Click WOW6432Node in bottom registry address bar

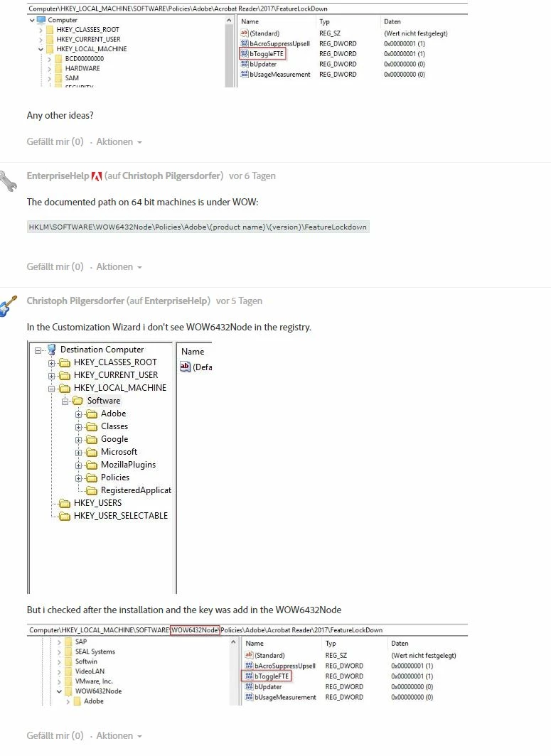tap(195, 630)
